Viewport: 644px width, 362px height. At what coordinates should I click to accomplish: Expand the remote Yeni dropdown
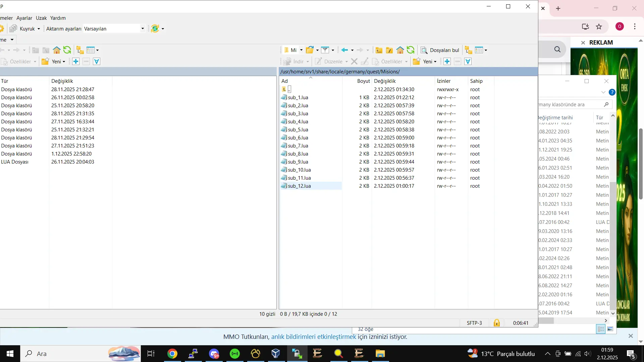(435, 62)
